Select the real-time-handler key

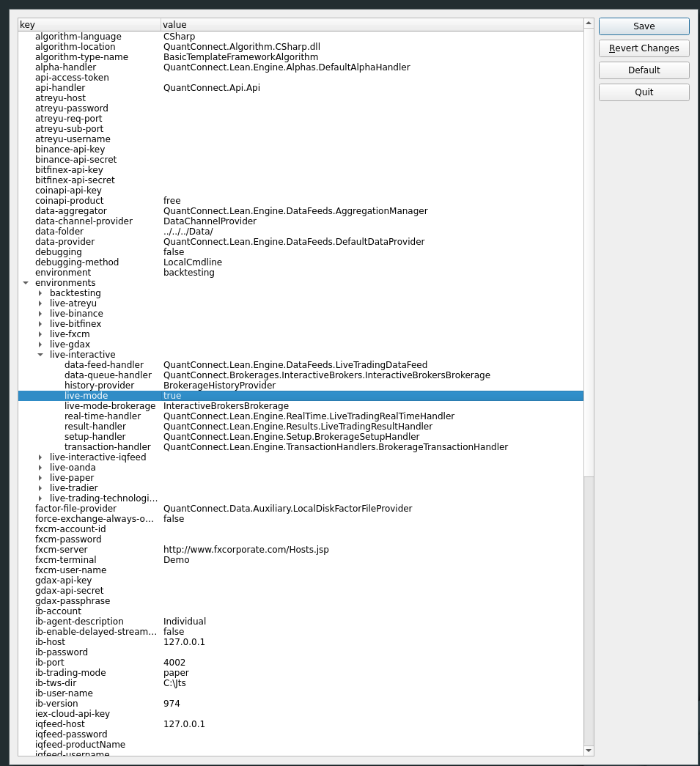click(x=103, y=416)
